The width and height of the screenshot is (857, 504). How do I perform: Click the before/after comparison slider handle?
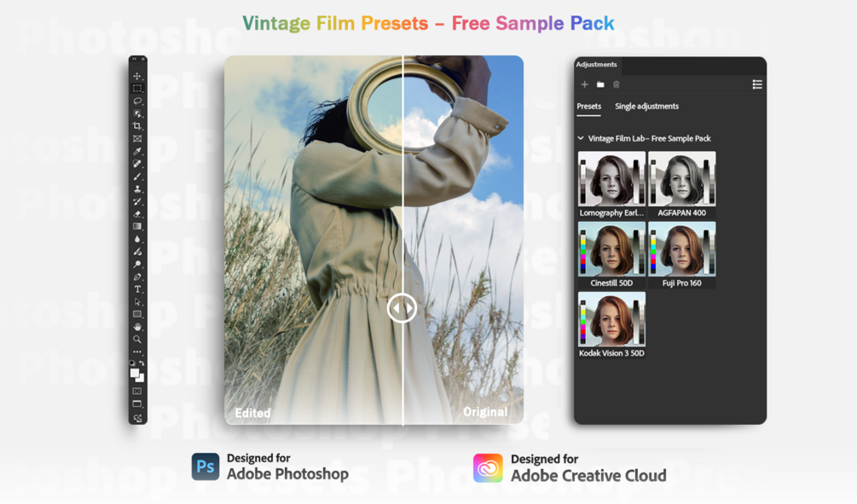(402, 308)
